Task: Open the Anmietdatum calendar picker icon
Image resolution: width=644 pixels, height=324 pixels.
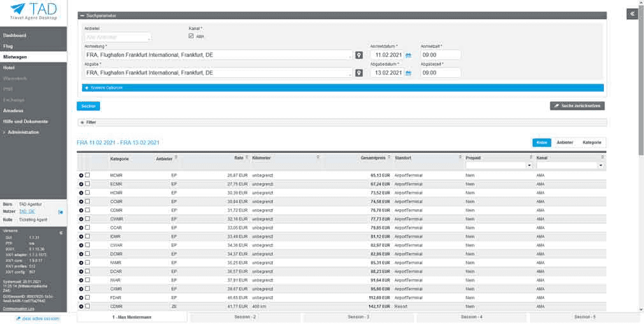Action: pos(408,55)
